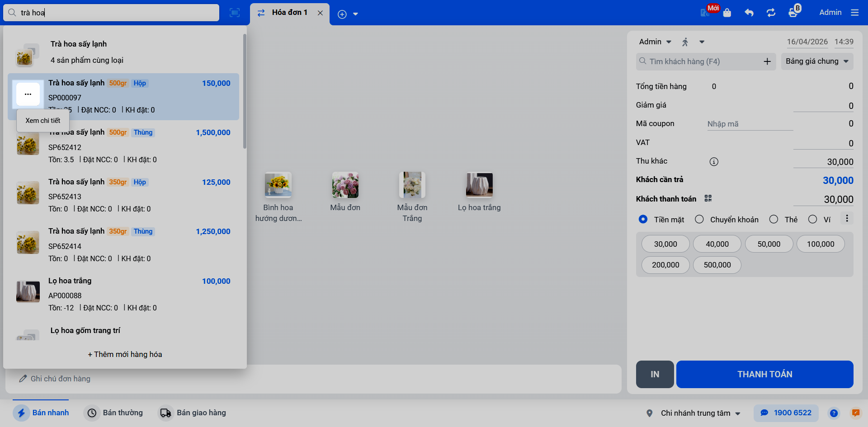Pick the Mẫu đơn Trắng product thumbnail
This screenshot has width=868, height=427.
coord(412,185)
